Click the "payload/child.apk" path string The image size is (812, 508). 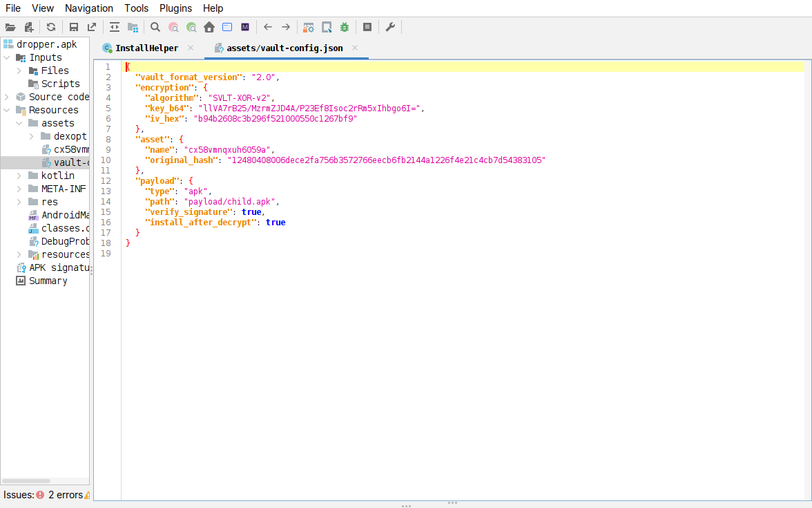point(231,202)
